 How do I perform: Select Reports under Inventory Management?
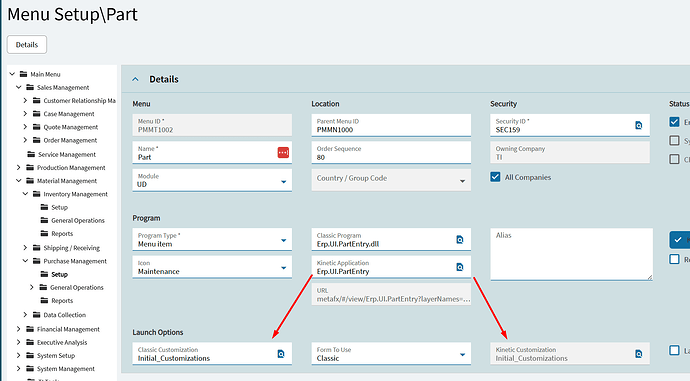(x=62, y=234)
